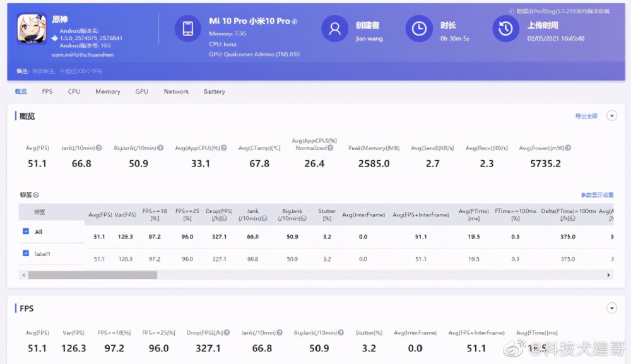This screenshot has height=364, width=631.
Task: Select the GPU tab
Action: click(x=142, y=92)
